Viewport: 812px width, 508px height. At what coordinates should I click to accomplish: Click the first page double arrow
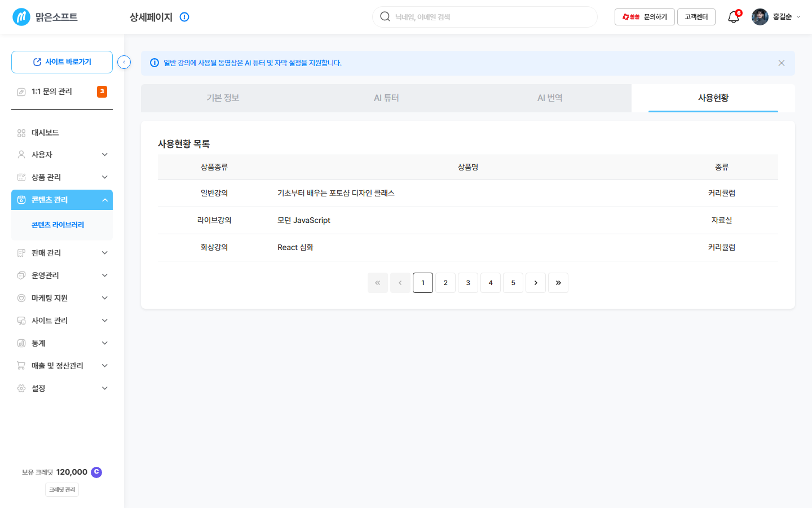point(378,283)
